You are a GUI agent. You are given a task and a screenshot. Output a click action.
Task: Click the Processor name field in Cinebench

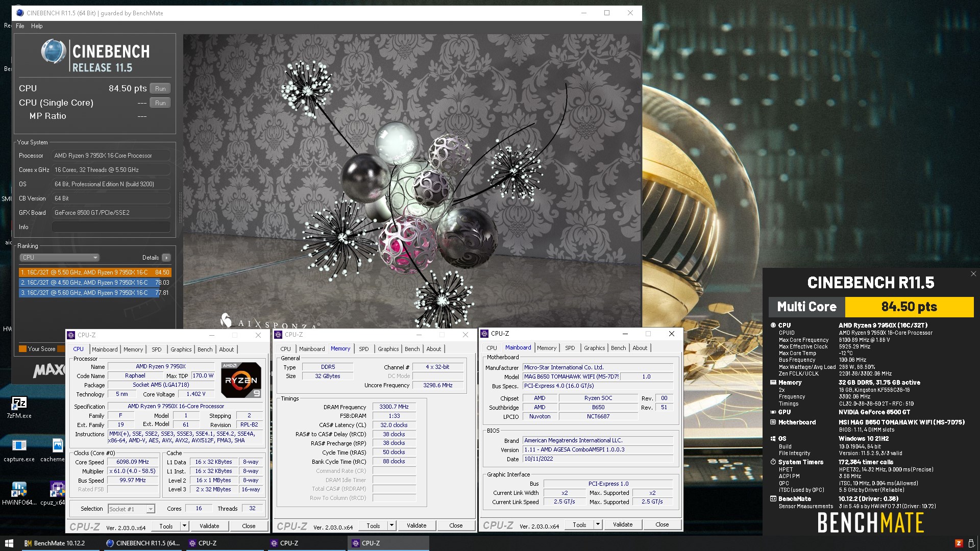[x=111, y=156]
